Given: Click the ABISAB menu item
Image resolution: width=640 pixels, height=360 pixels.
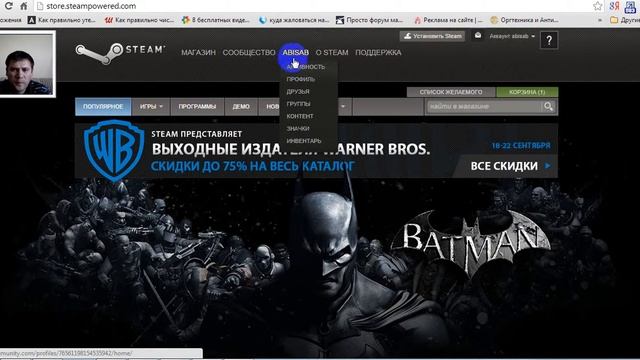Looking at the screenshot, I should pyautogui.click(x=296, y=53).
